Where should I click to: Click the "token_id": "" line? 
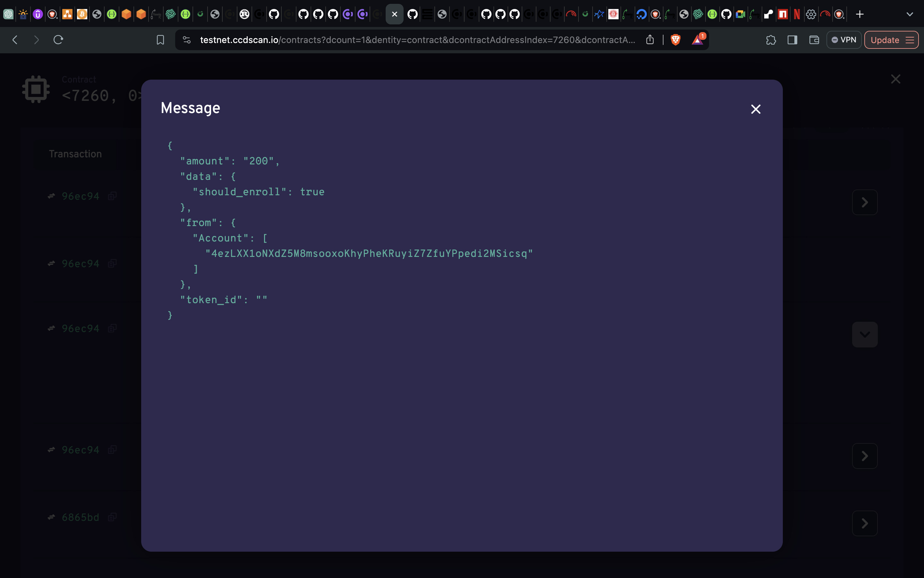[x=224, y=300]
